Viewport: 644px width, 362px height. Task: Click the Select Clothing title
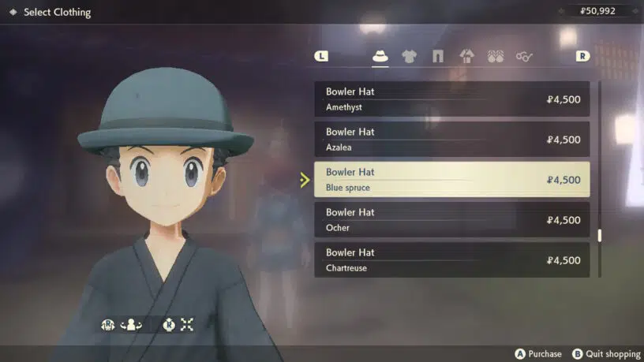click(57, 13)
